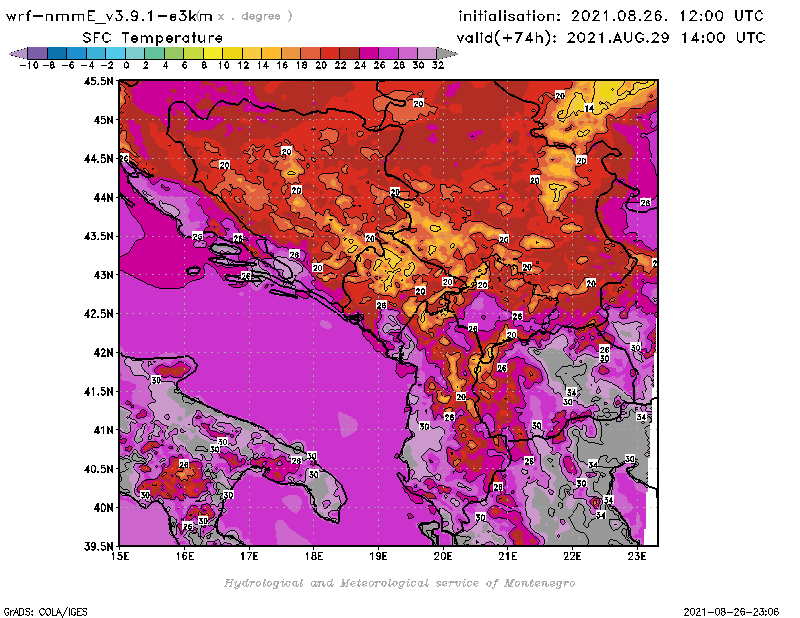Click the 43N latitude axis label
This screenshot has height=618, width=800.
click(103, 275)
